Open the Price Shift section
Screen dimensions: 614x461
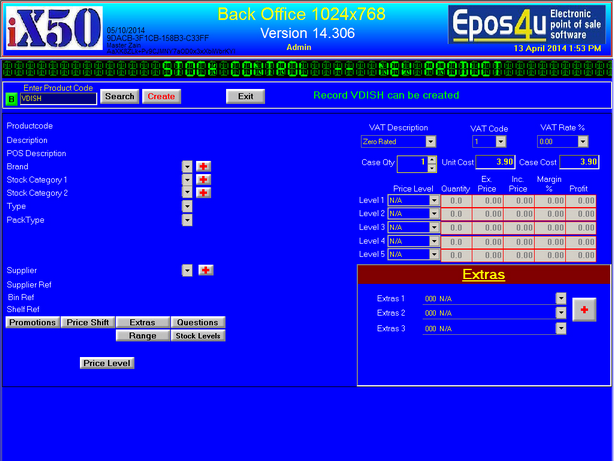(88, 322)
